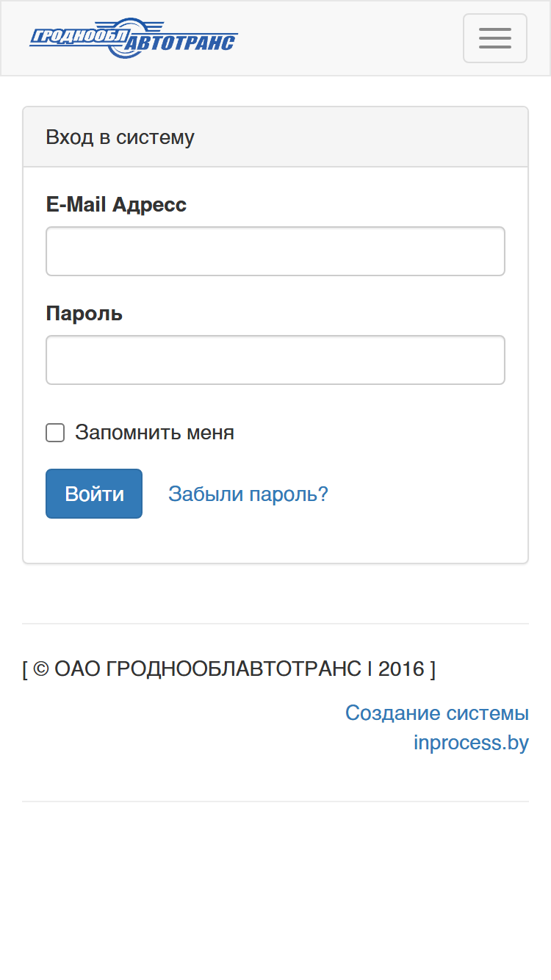Image resolution: width=551 pixels, height=980 pixels.
Task: Click the copyright symbol in the footer
Action: tap(42, 669)
